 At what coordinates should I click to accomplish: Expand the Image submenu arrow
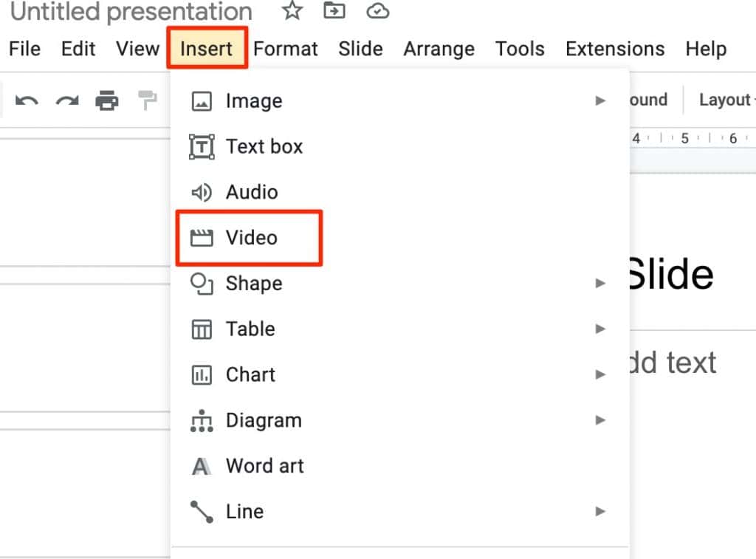point(600,101)
